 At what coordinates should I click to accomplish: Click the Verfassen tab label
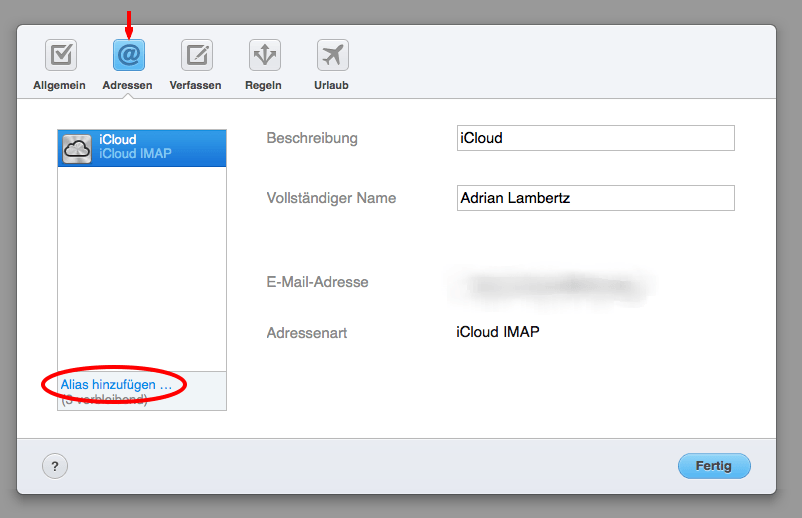tap(195, 85)
